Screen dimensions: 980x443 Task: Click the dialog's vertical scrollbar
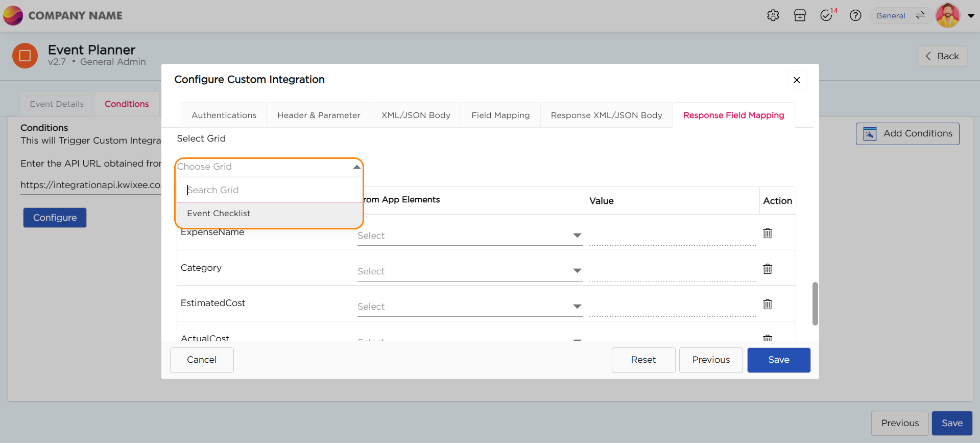815,304
